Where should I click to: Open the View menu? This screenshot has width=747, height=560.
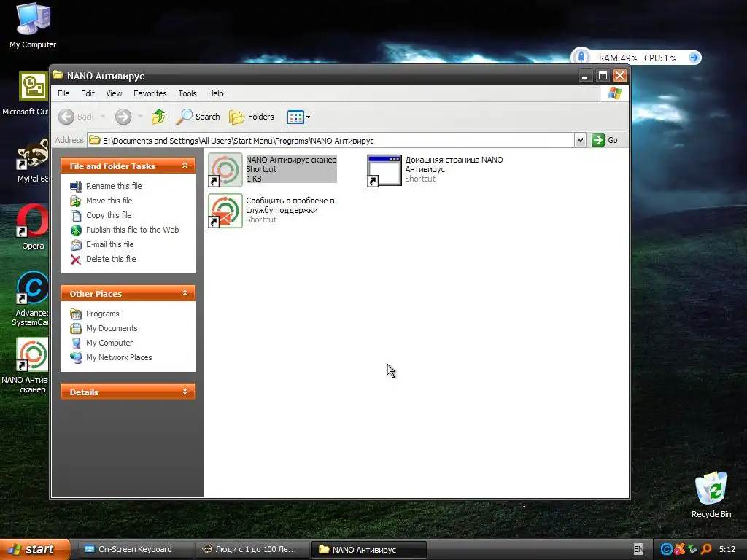[114, 93]
